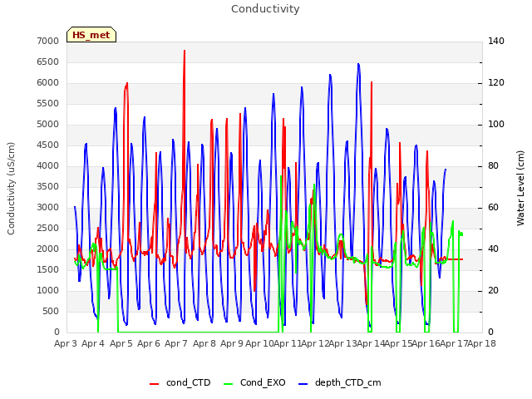Click the red cond_CTD spike on Apr 14
This screenshot has width=532, height=399.
372,82
